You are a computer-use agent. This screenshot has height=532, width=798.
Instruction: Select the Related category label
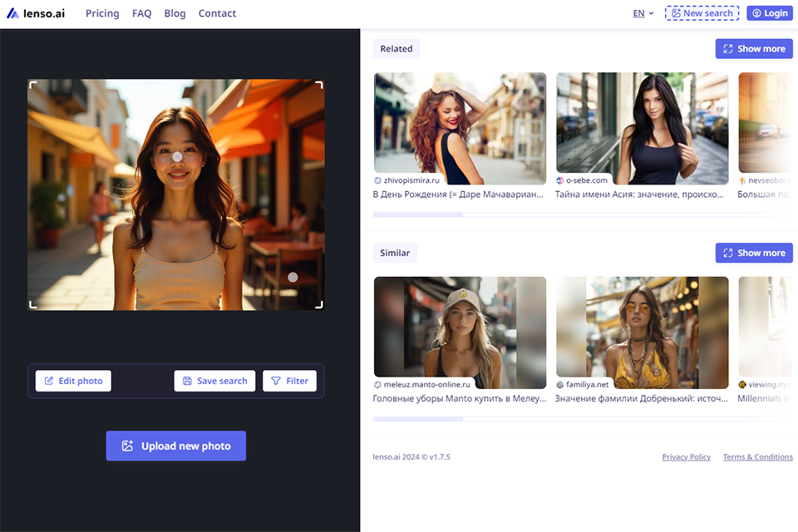click(x=397, y=49)
